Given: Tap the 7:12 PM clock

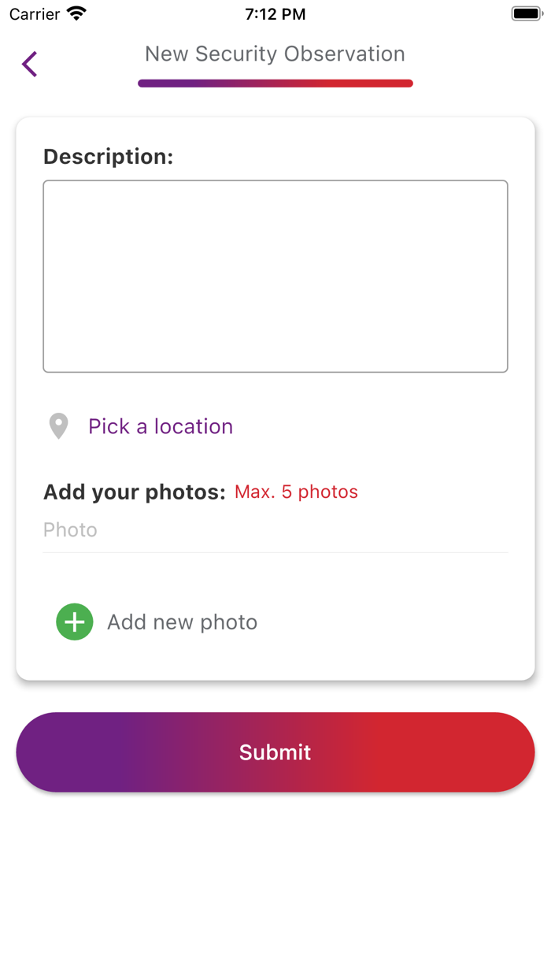Looking at the screenshot, I should tap(275, 14).
